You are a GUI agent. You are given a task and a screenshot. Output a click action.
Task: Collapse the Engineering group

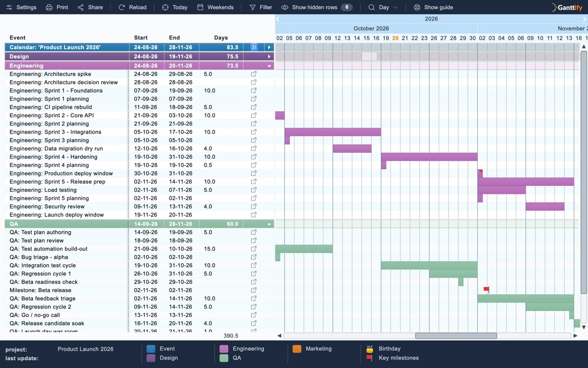(269, 66)
